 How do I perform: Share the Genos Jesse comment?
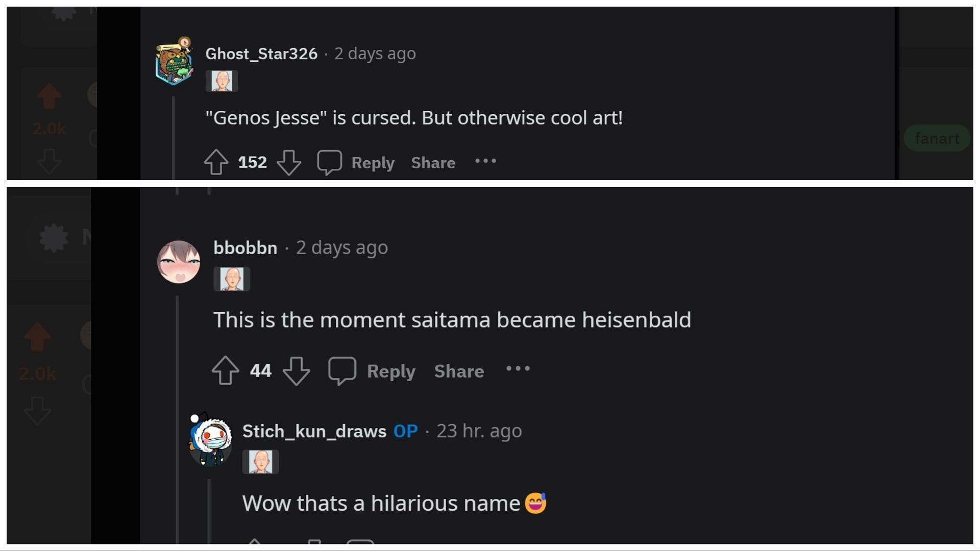[433, 163]
